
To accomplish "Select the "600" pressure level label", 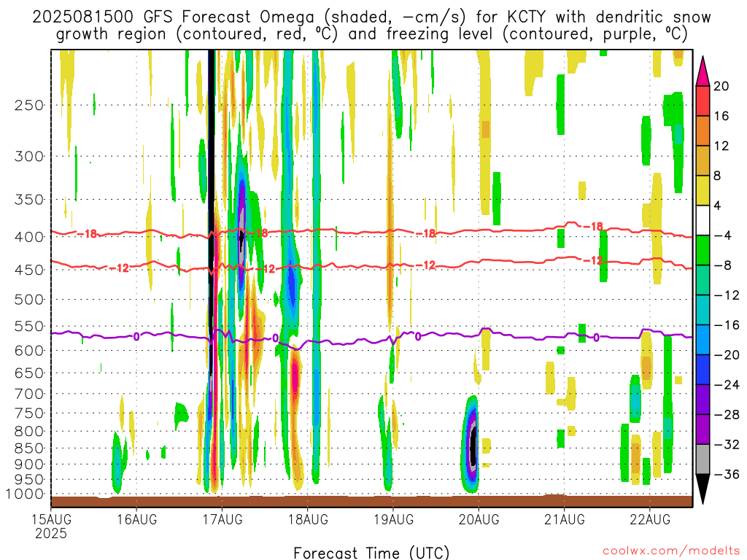I will coord(29,351).
